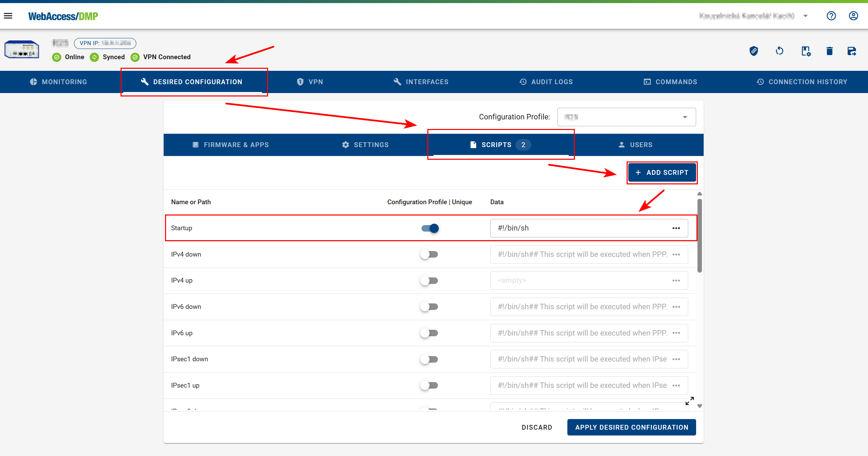
Task: Disable the Startup script unique toggle
Action: click(x=430, y=228)
